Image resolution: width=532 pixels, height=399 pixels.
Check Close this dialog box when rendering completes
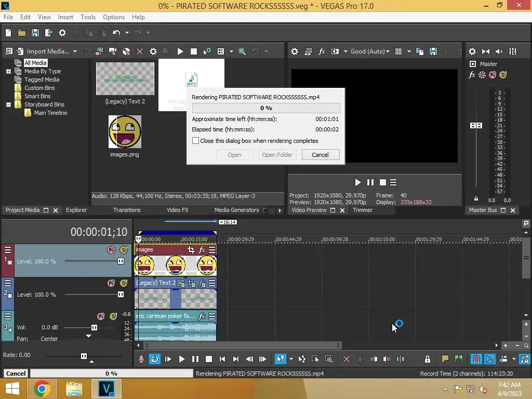195,140
